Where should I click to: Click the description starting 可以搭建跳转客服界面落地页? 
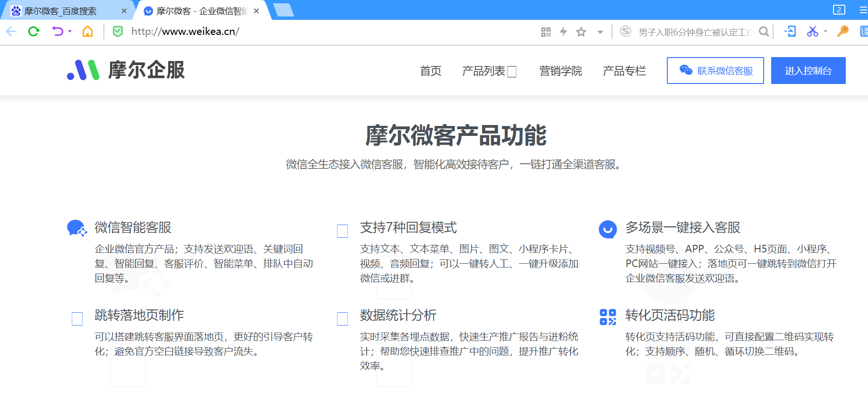point(204,344)
